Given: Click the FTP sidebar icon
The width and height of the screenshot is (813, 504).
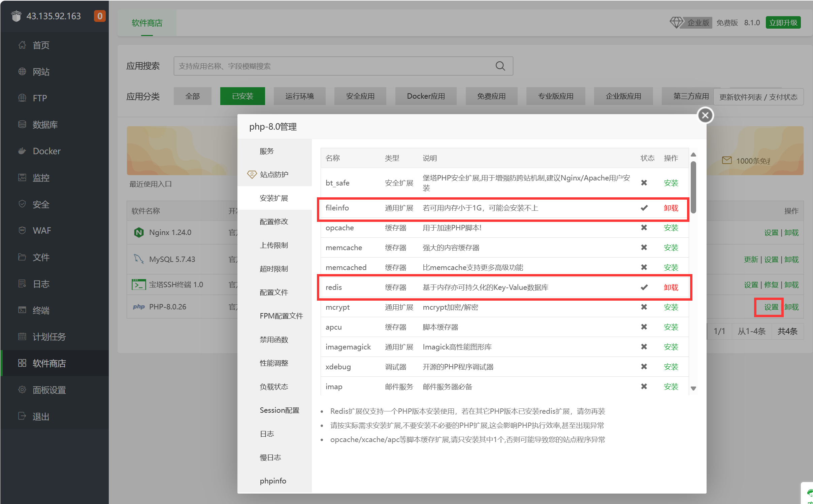Looking at the screenshot, I should click(x=22, y=98).
